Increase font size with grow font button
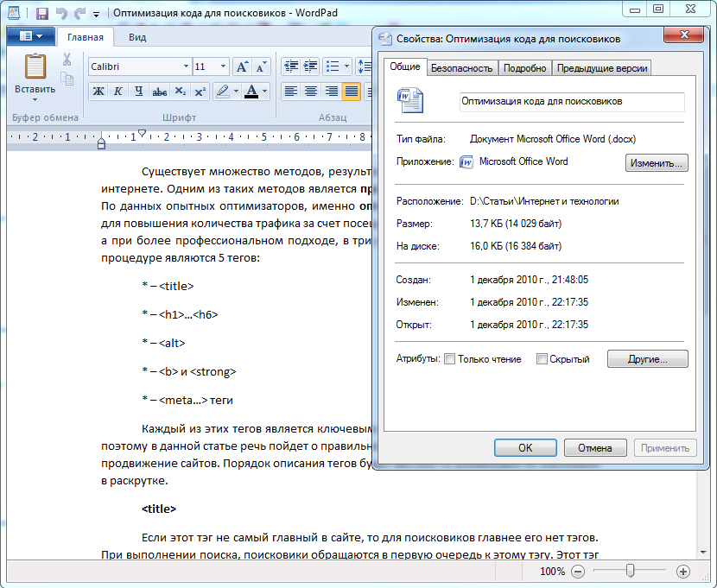The width and height of the screenshot is (717, 588). point(242,66)
